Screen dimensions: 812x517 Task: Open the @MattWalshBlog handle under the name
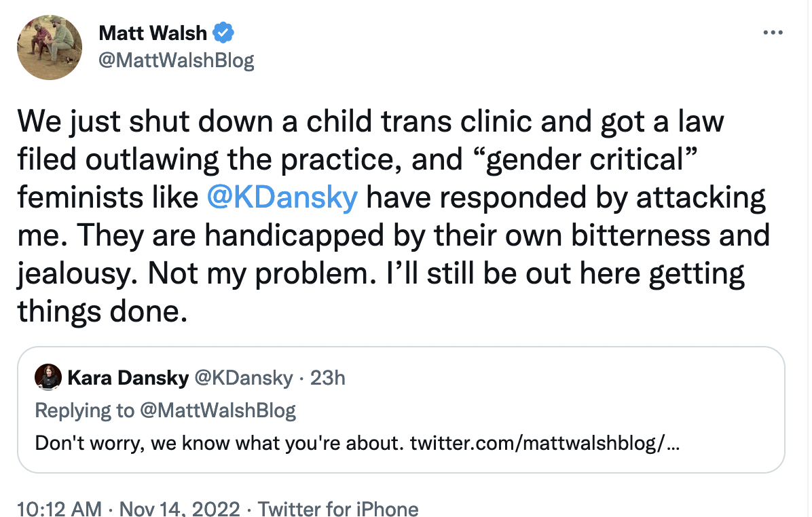(x=176, y=60)
